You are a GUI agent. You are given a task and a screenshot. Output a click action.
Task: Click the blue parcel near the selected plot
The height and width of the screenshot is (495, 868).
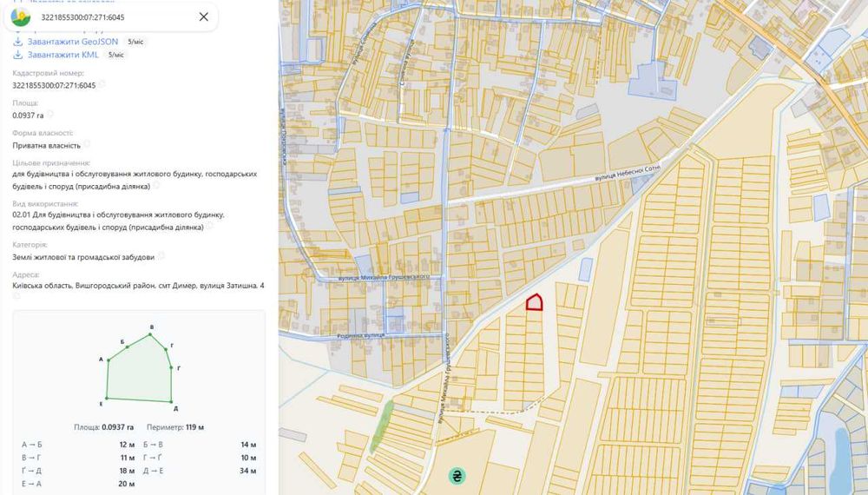(x=585, y=270)
